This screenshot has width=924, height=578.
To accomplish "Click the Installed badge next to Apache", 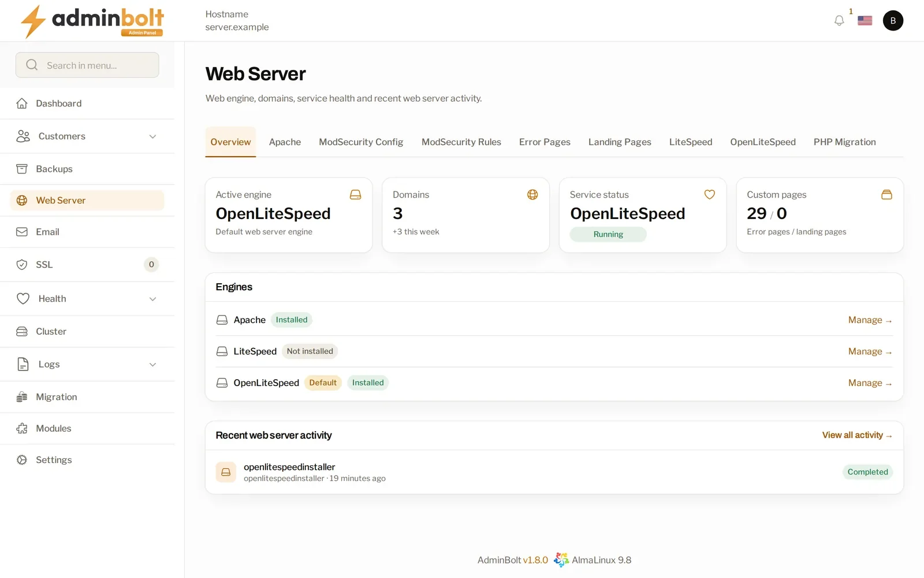I will point(292,320).
